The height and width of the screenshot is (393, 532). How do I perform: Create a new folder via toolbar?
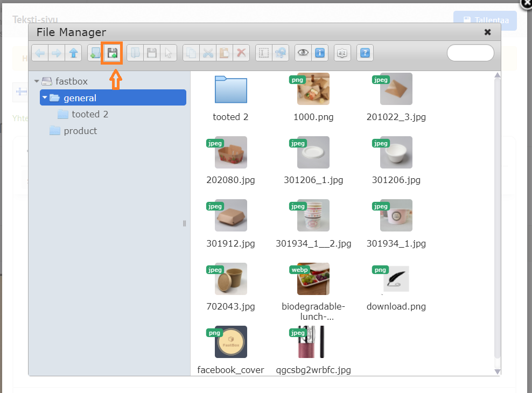95,53
